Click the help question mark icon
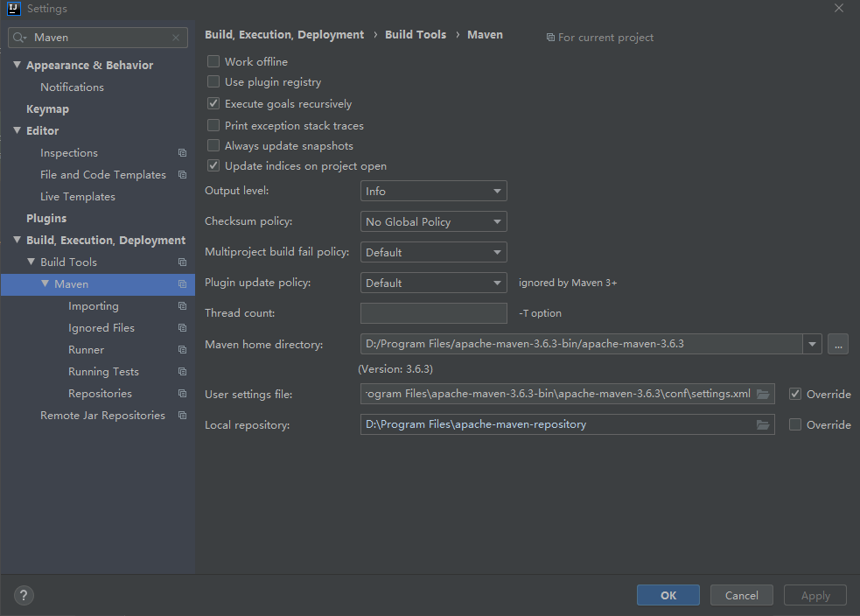Screen dimensions: 860x616 [x=24, y=596]
